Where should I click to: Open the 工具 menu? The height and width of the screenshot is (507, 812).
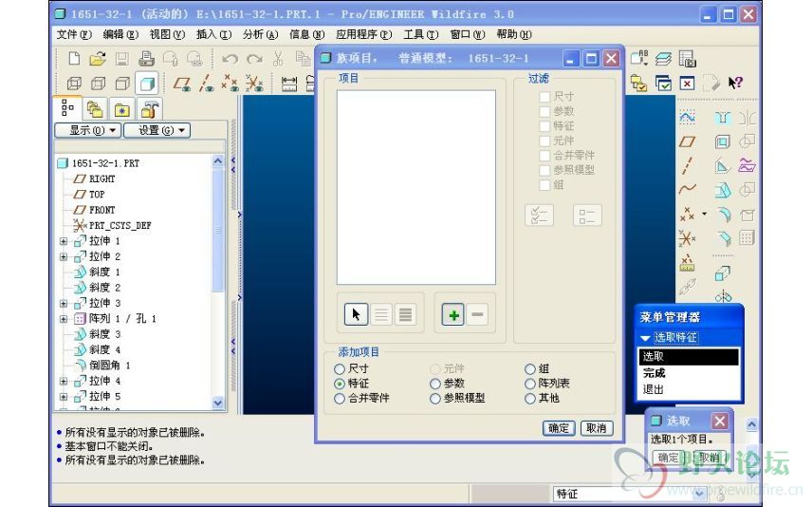(421, 34)
